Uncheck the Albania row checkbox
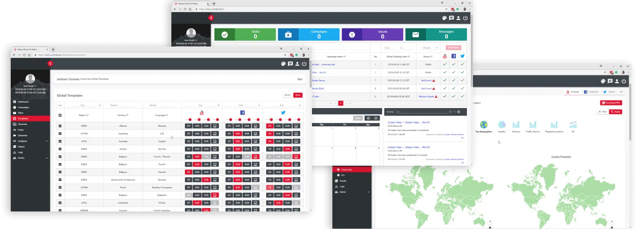The image size is (644, 229). click(x=60, y=126)
